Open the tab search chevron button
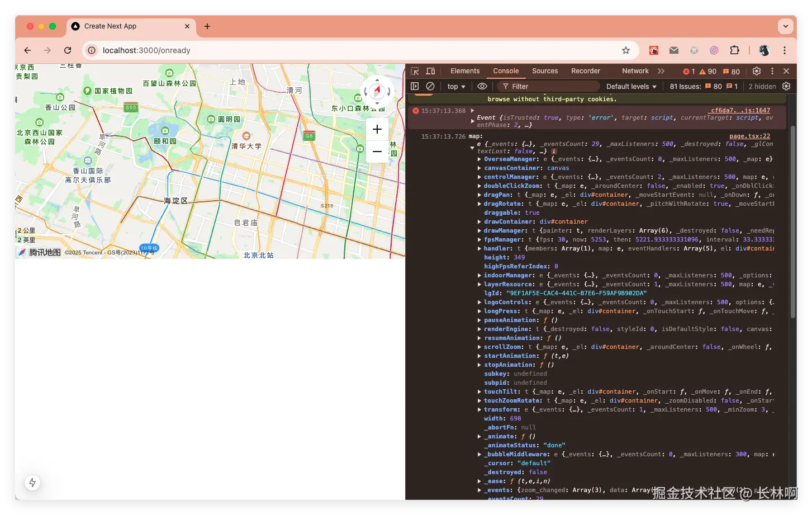 click(x=786, y=26)
